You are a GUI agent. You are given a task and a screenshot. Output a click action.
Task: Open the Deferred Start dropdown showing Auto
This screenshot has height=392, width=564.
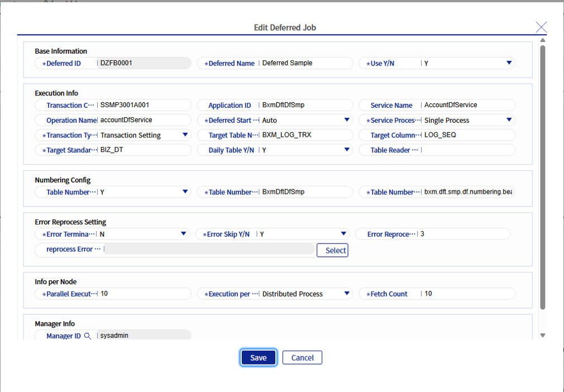tap(347, 119)
